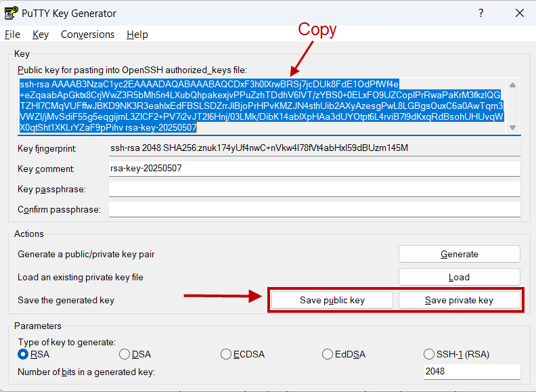Focus the Confirm passphrase field
The height and width of the screenshot is (392, 536).
[x=315, y=209]
